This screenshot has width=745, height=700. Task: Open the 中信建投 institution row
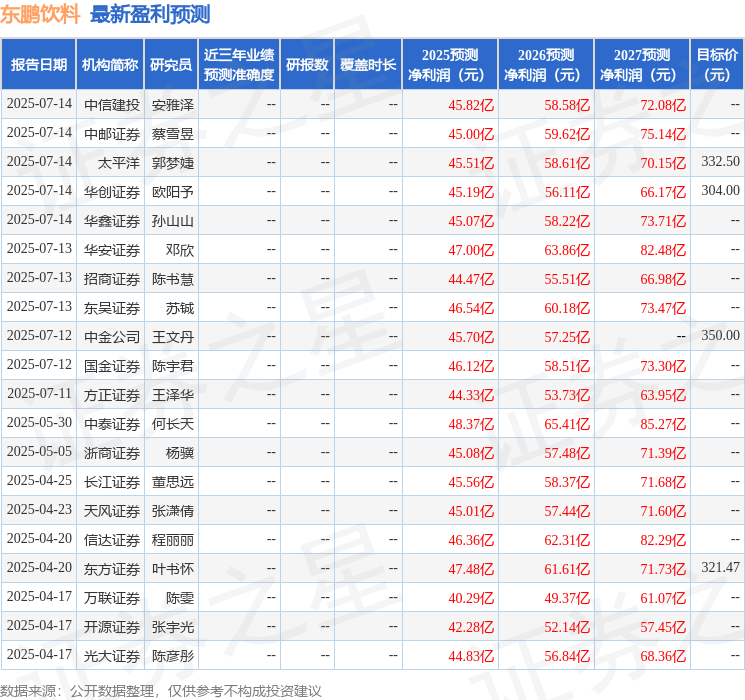(112, 104)
